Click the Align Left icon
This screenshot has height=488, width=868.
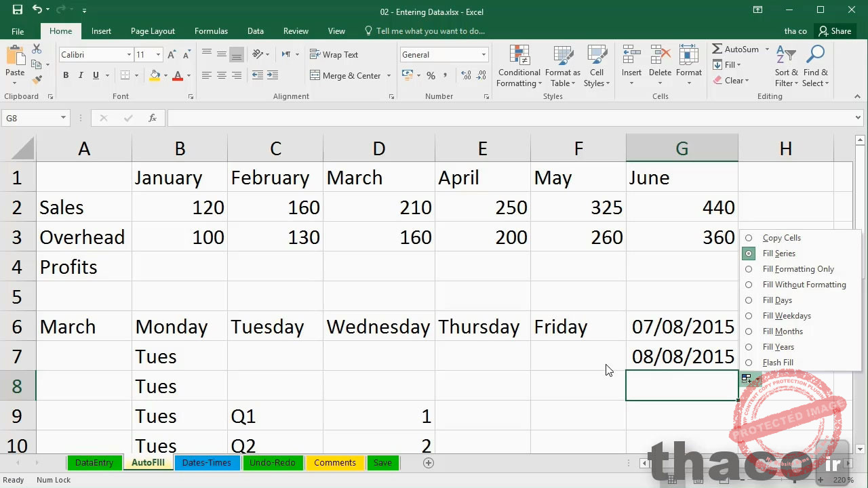(206, 75)
